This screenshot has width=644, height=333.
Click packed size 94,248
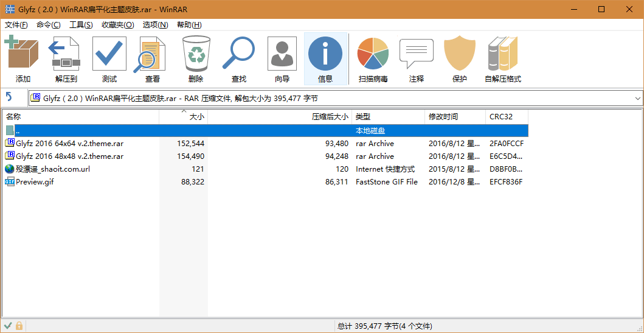point(337,156)
